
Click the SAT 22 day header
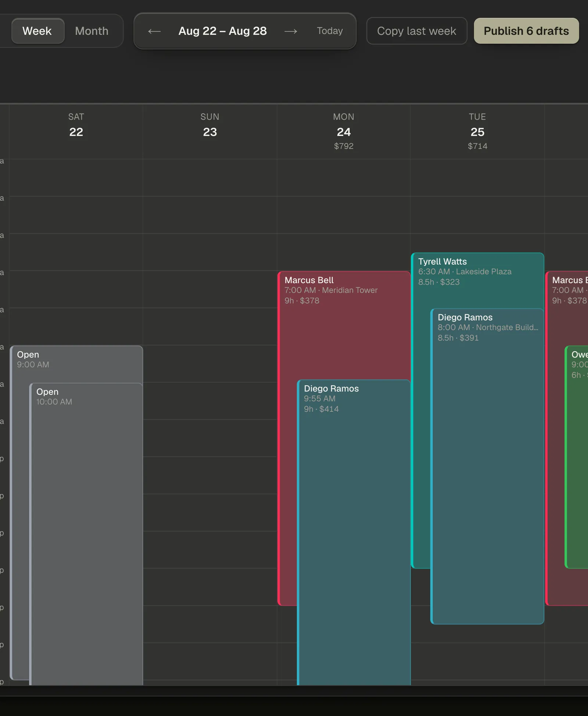[76, 125]
